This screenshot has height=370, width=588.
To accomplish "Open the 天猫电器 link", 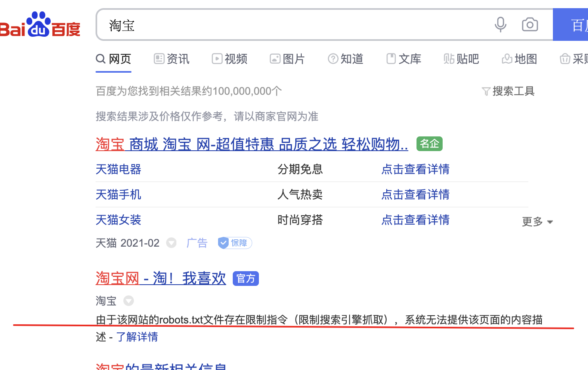I will [x=118, y=169].
